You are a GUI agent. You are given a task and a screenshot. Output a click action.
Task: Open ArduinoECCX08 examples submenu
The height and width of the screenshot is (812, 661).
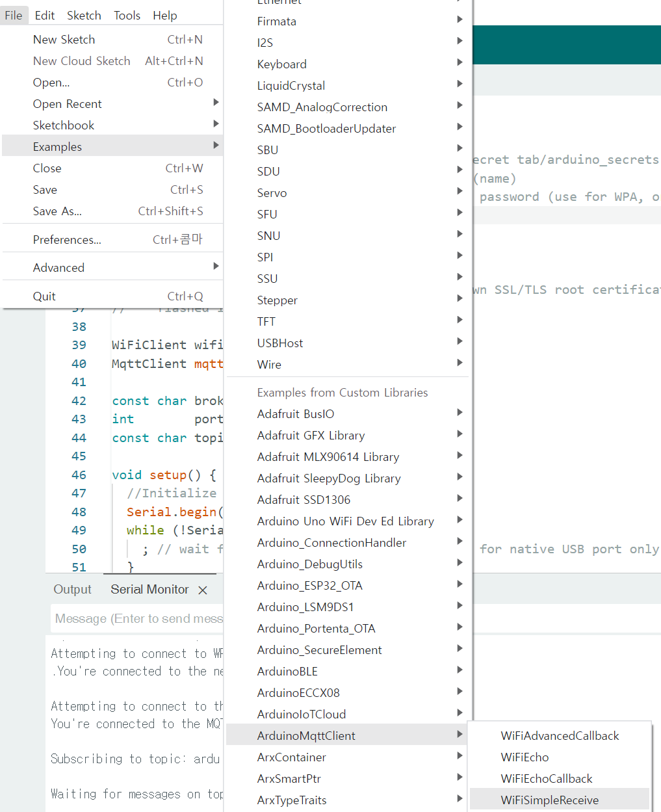click(x=348, y=693)
